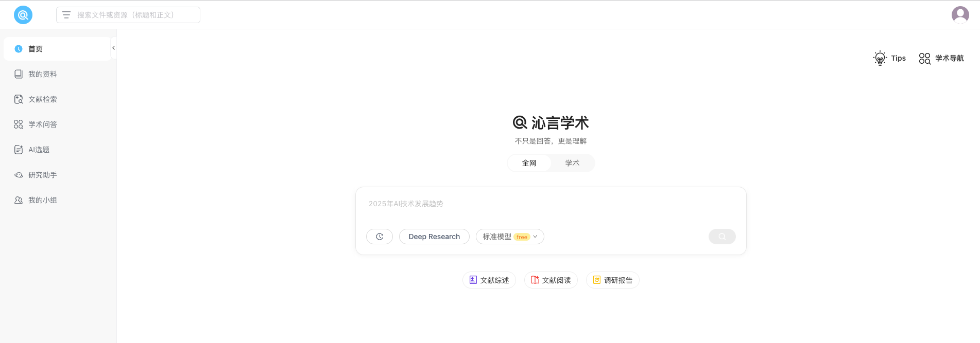
Task: Expand the 标准模型 model dropdown
Action: tap(510, 237)
